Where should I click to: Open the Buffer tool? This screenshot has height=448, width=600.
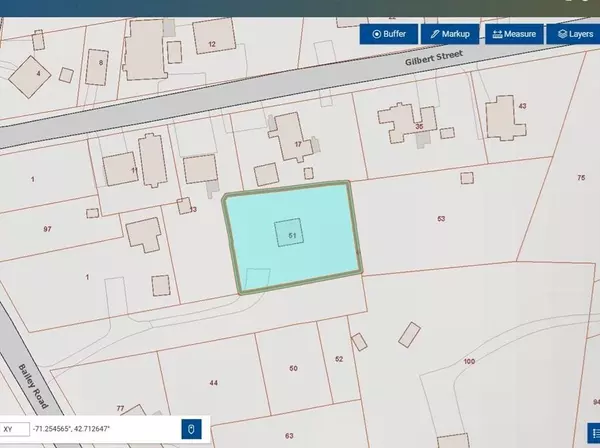(389, 34)
